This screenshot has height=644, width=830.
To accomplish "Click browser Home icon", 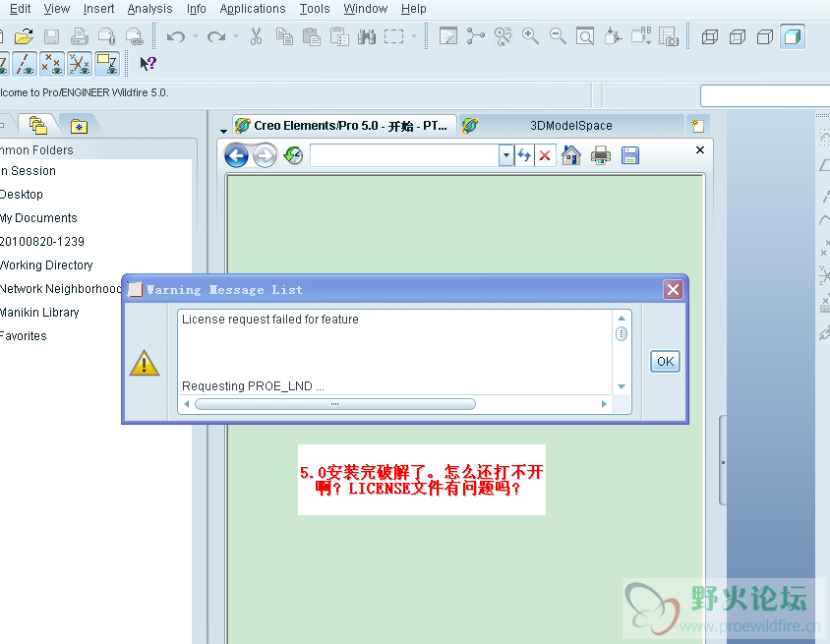I will [x=571, y=155].
